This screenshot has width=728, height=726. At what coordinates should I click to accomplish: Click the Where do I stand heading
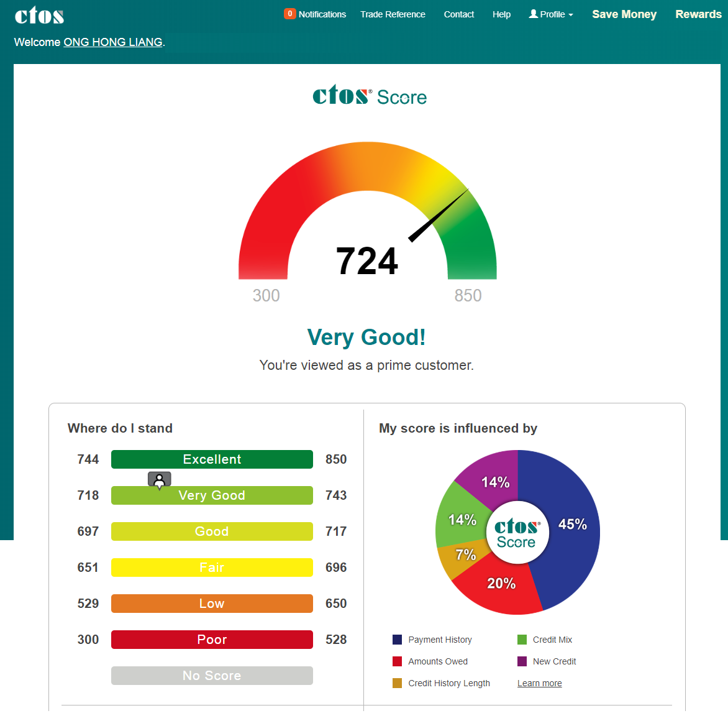[120, 428]
